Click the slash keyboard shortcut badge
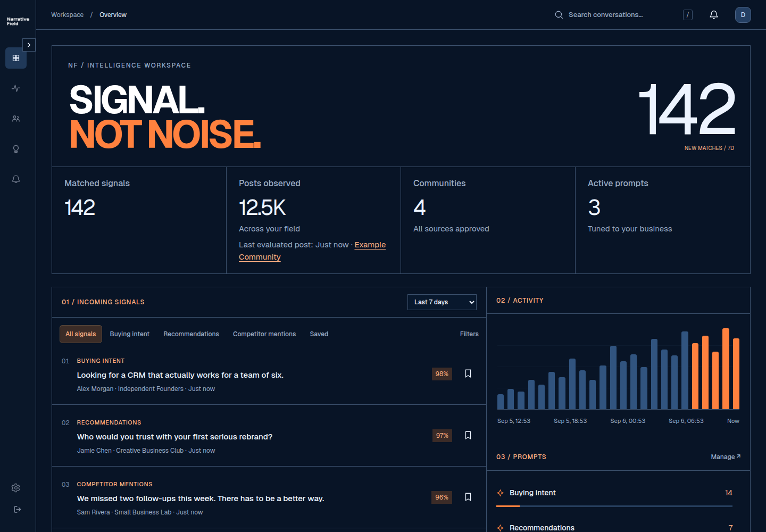This screenshot has width=766, height=532. 688,15
